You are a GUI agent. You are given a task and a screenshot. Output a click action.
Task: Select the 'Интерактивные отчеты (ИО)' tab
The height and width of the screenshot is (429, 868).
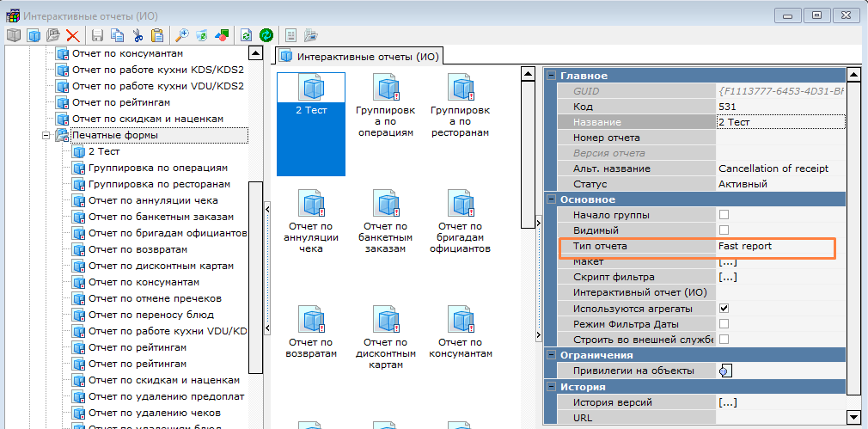pos(359,57)
